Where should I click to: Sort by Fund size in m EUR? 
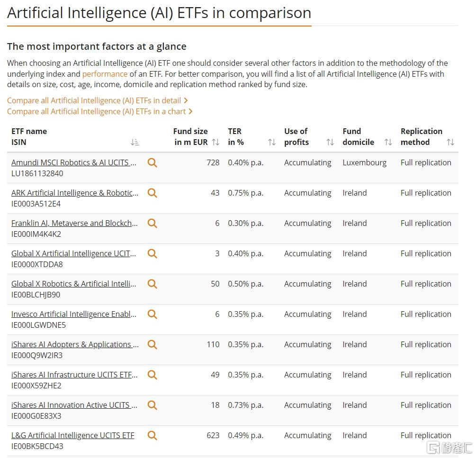[x=216, y=142]
